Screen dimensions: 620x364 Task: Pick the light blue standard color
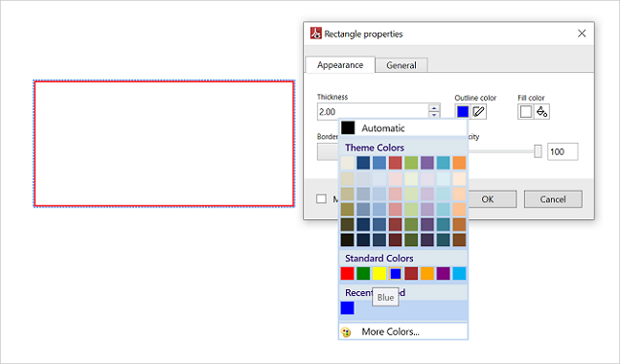459,274
